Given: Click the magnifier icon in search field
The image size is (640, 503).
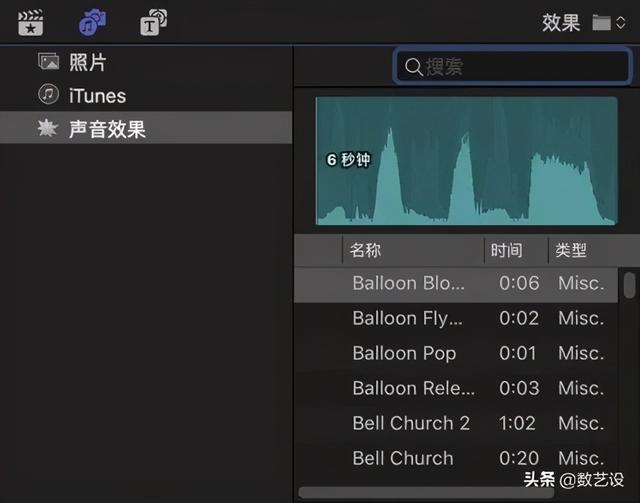Looking at the screenshot, I should click(413, 67).
